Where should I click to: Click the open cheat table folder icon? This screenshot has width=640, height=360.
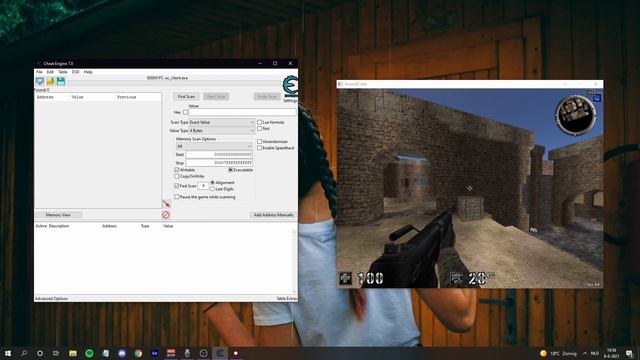pyautogui.click(x=50, y=81)
